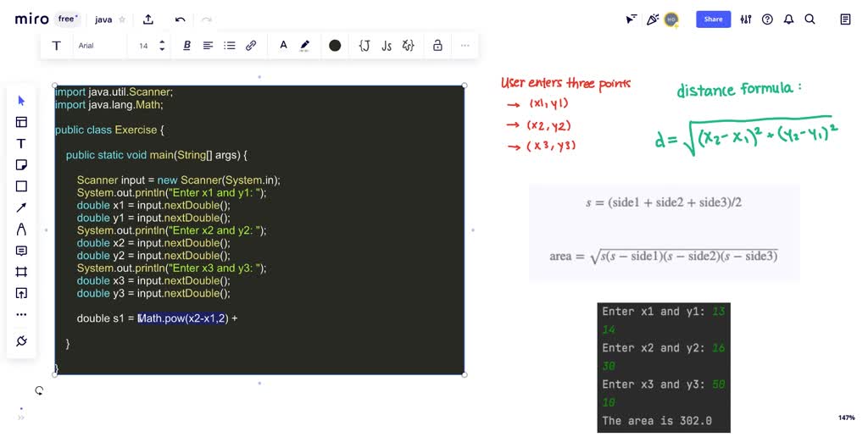Toggle the lock on selected element
Screen dimensions: 868x437
click(437, 46)
